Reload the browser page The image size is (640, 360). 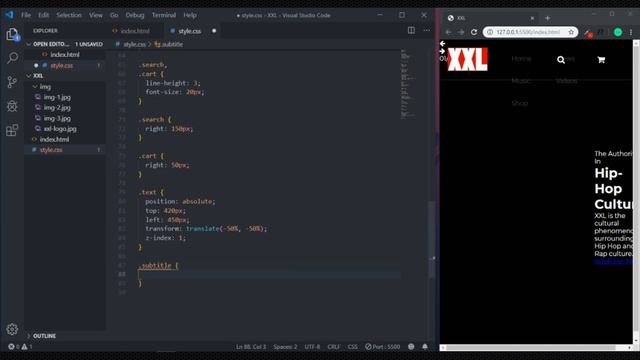point(474,32)
